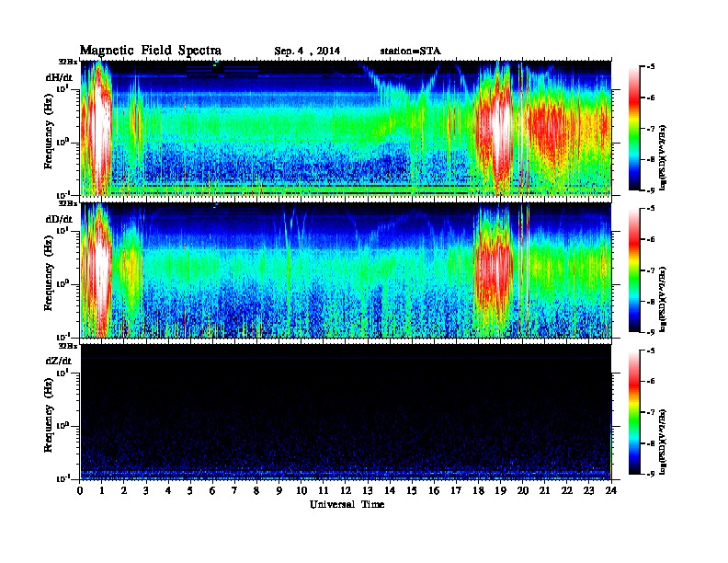This screenshot has height=563, width=728.
Task: Click the dZ/dt panel label
Action: [x=59, y=361]
